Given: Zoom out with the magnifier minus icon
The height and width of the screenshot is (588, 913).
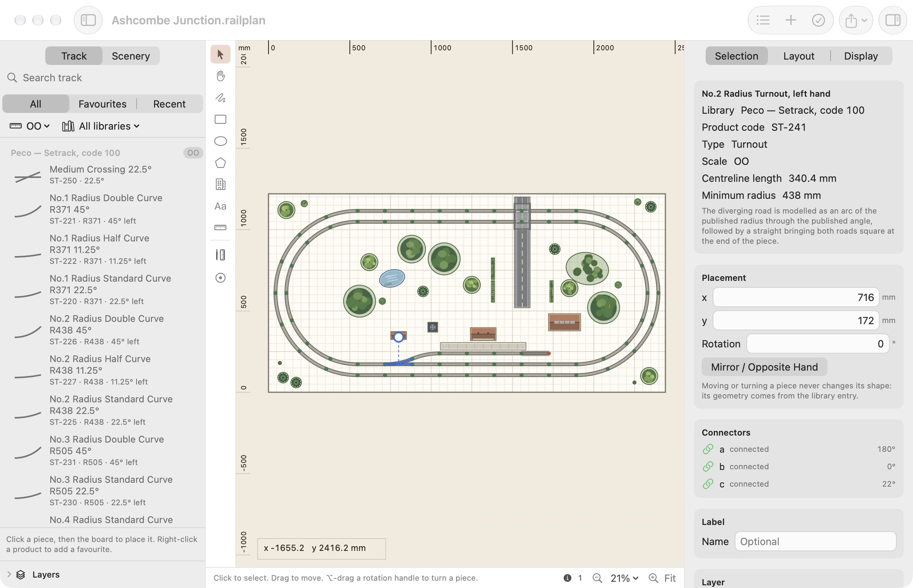Looking at the screenshot, I should [x=597, y=578].
